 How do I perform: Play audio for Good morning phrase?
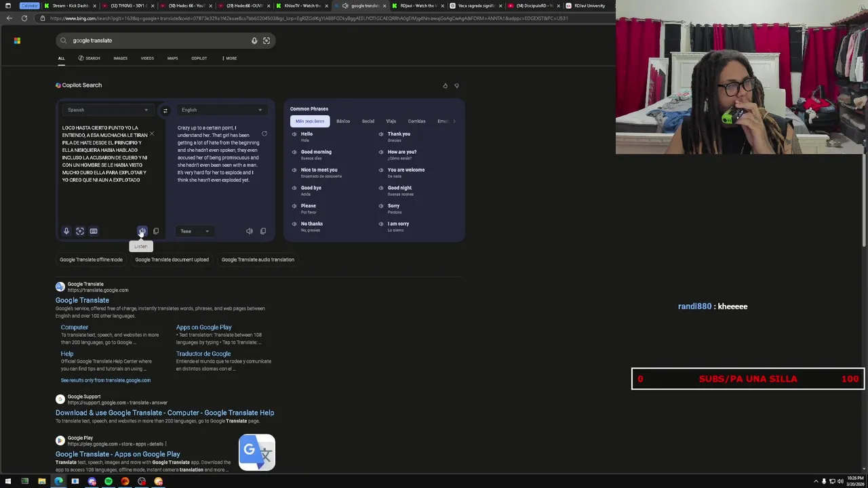294,152
